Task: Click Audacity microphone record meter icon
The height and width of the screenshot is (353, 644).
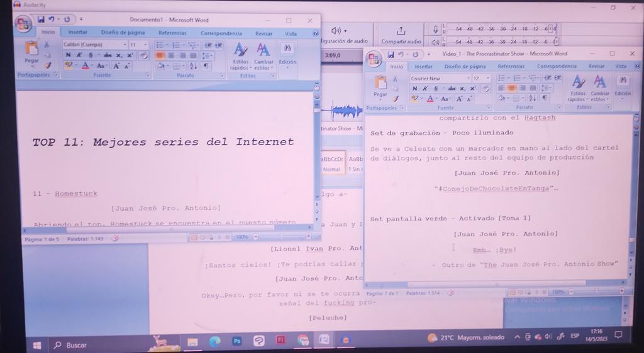Action: point(435,29)
